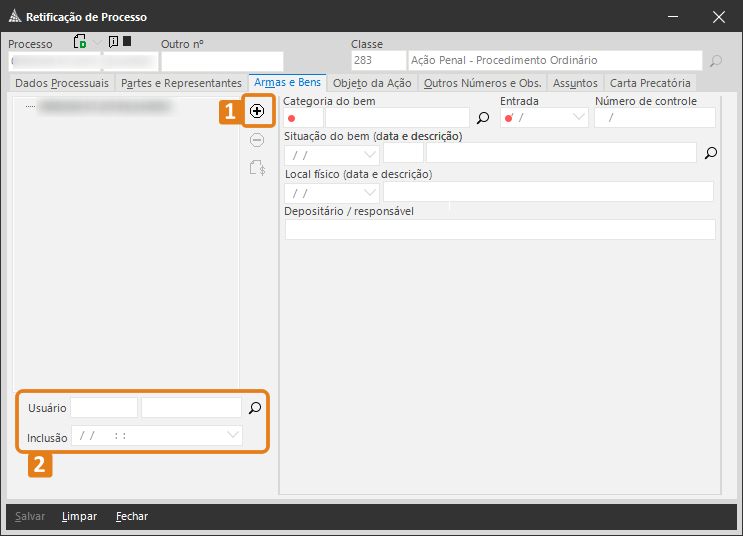Click the Fechar button

point(132,516)
